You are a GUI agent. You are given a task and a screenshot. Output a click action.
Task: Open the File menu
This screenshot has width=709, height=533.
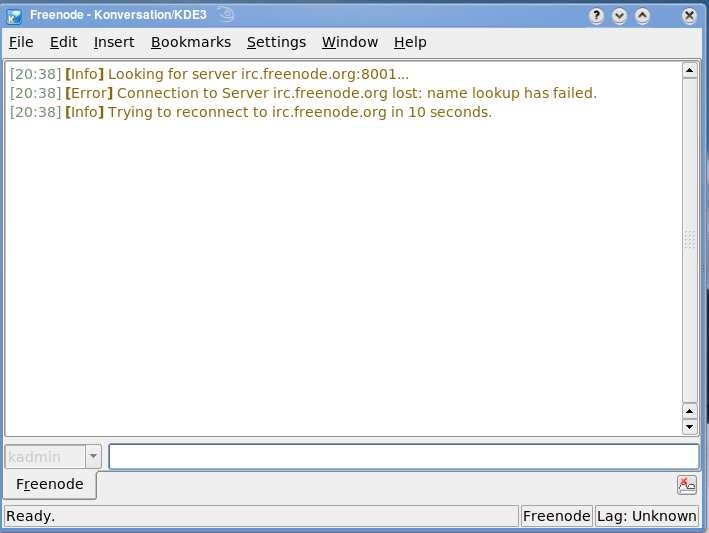click(x=21, y=42)
